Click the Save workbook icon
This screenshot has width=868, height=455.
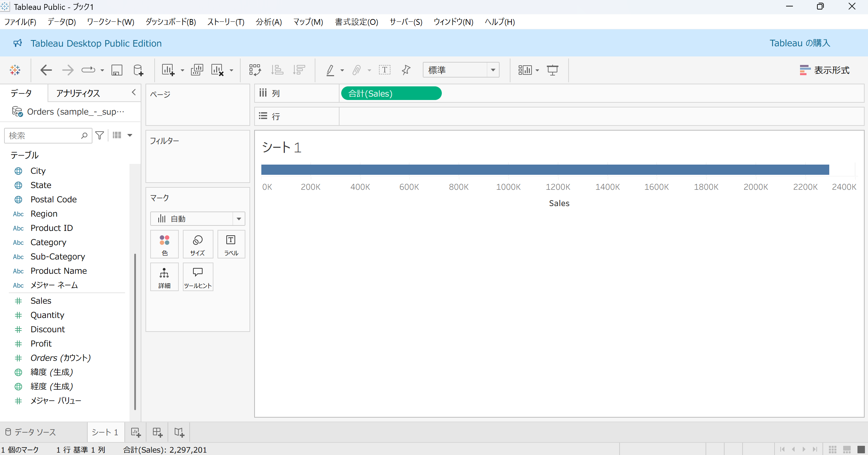tap(117, 70)
